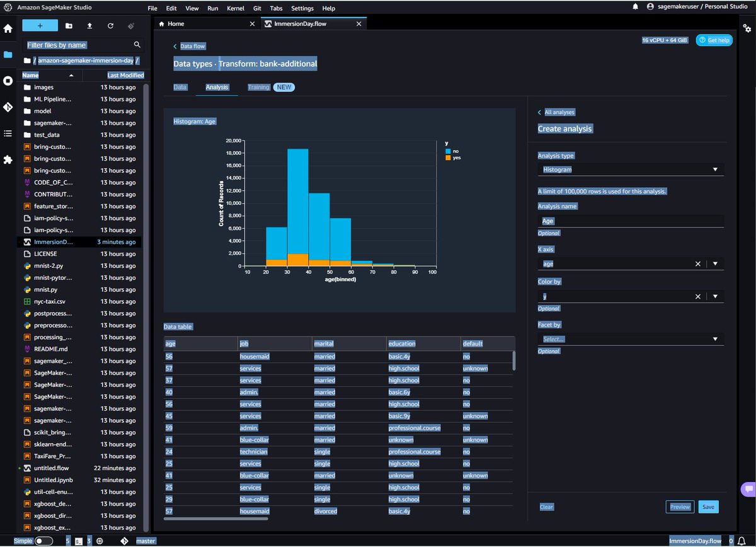Open the table of contents list icon
756x547 pixels.
pos(8,134)
